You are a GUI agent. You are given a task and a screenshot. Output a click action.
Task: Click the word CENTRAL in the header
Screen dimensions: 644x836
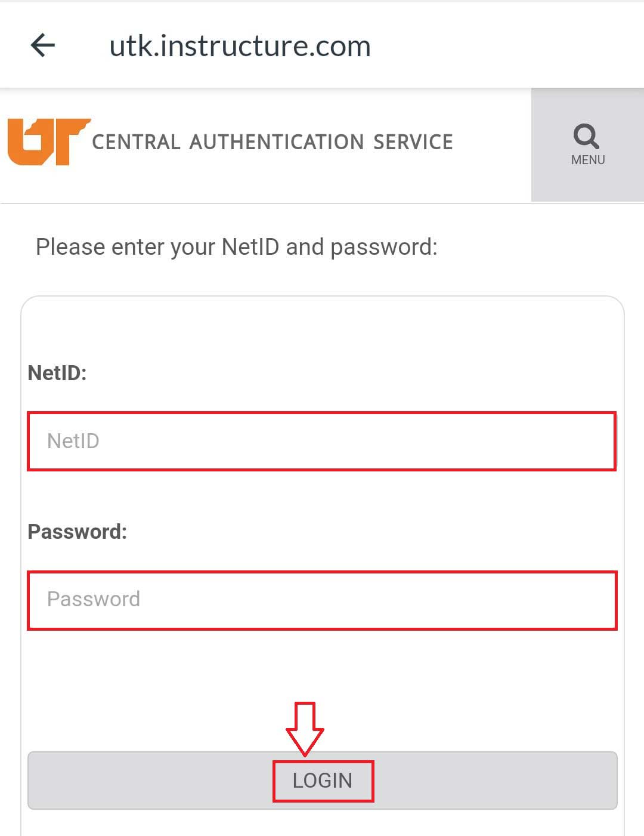[136, 142]
